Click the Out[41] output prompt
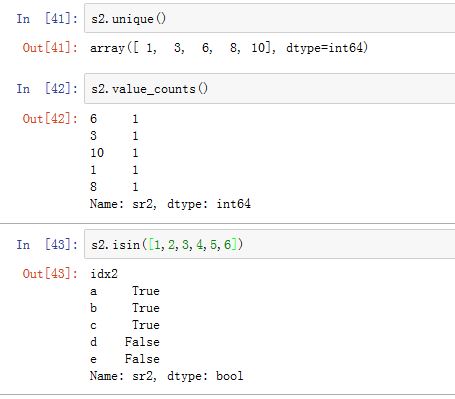Image resolution: width=455 pixels, height=399 pixels. [x=50, y=48]
